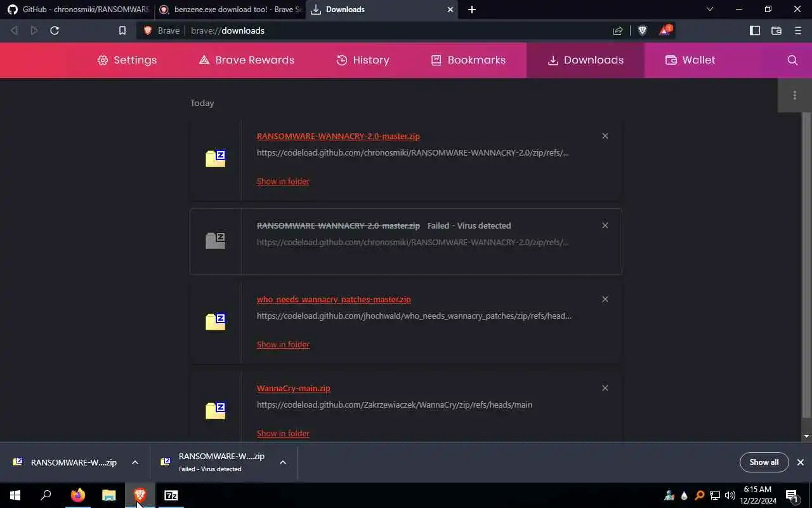Screen dimensions: 812x508
Task: Open the tab search dropdown chevron
Action: click(710, 10)
